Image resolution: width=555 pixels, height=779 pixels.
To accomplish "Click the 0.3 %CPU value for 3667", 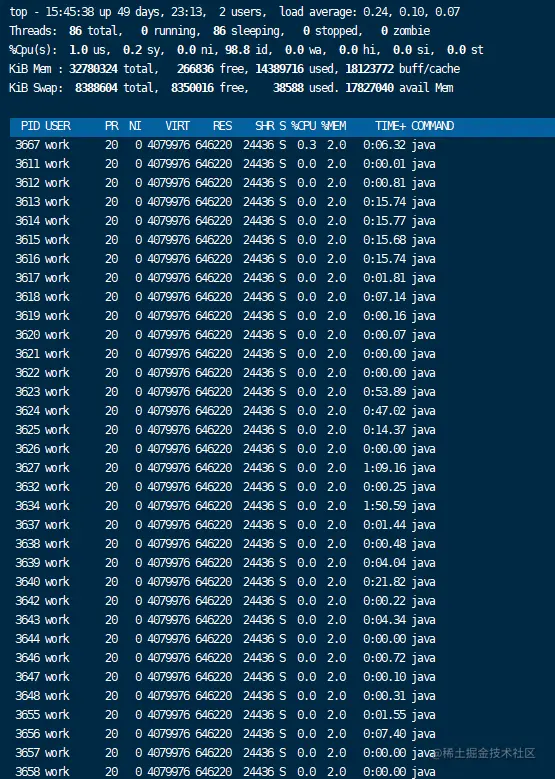I will [307, 145].
